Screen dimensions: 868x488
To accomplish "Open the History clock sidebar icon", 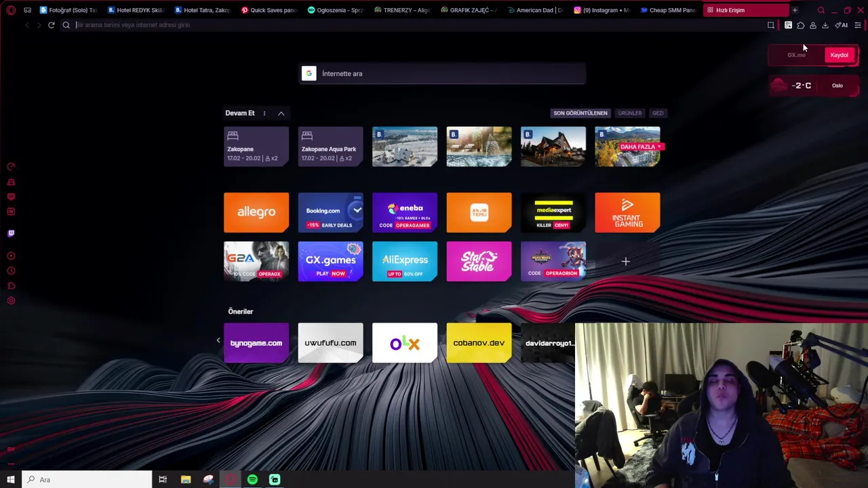I will (11, 271).
